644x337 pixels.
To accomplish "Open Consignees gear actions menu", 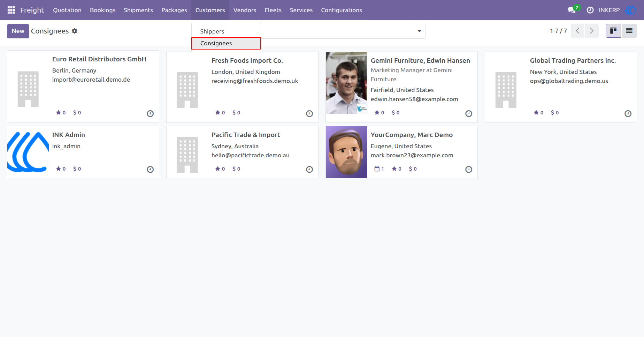I will (x=75, y=31).
